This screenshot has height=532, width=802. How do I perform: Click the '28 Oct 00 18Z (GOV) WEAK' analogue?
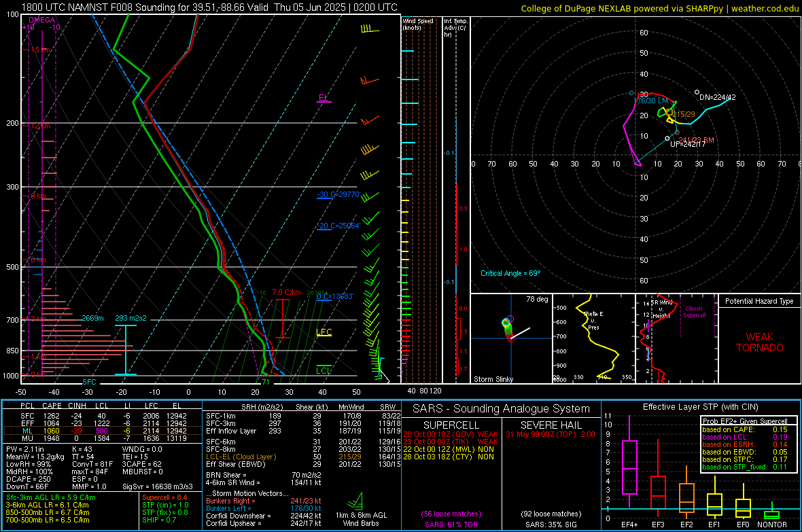[x=451, y=434]
